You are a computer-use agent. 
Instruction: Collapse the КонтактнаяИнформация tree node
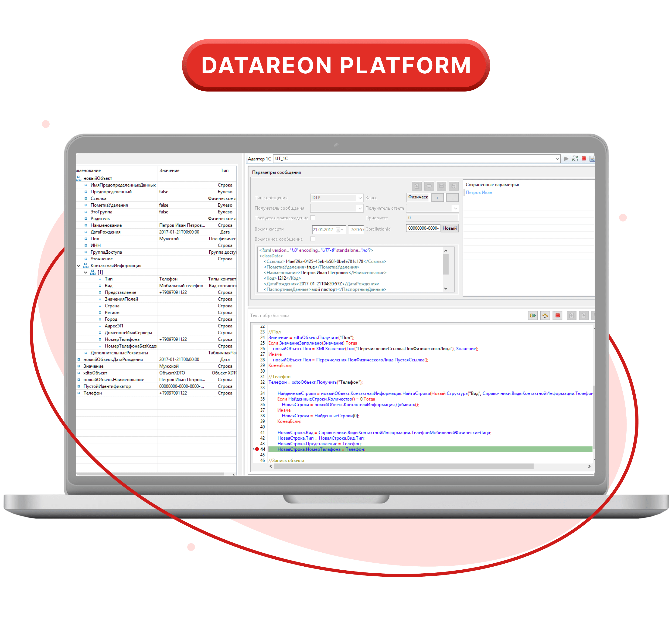point(78,266)
